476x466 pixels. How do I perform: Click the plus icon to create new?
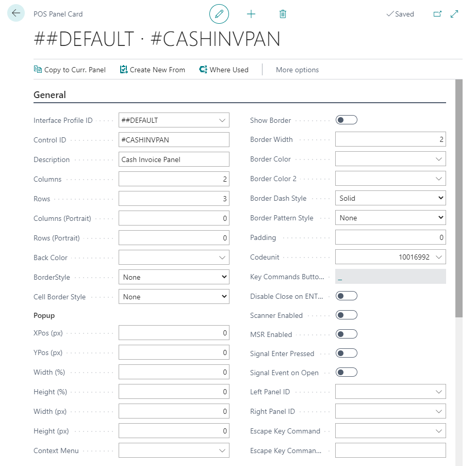[x=251, y=14]
